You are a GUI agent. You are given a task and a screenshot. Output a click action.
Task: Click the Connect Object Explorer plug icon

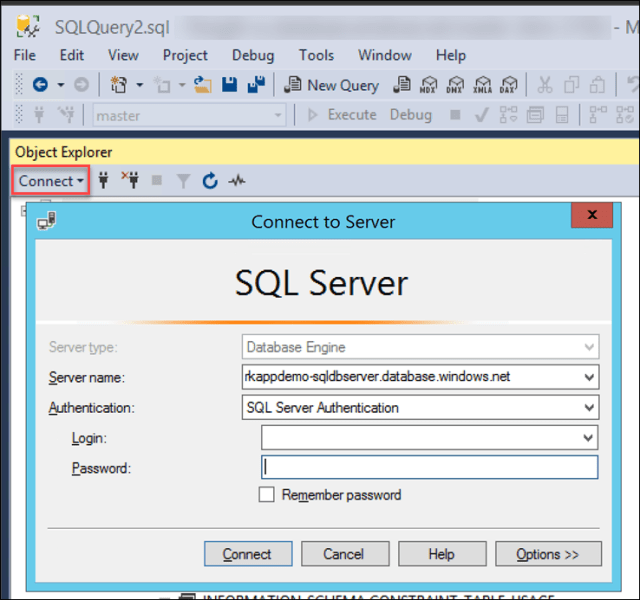pyautogui.click(x=104, y=180)
